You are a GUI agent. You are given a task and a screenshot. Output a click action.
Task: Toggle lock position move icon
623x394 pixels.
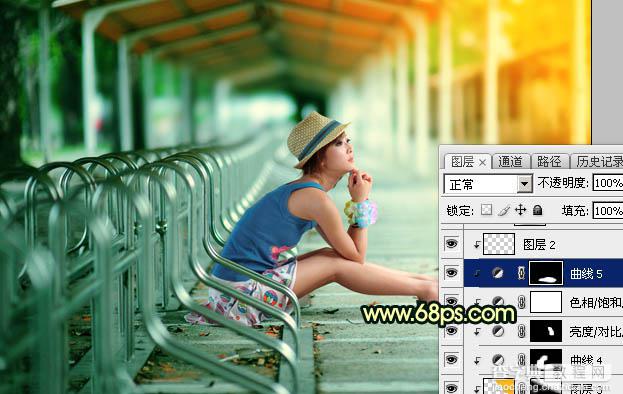(x=520, y=210)
